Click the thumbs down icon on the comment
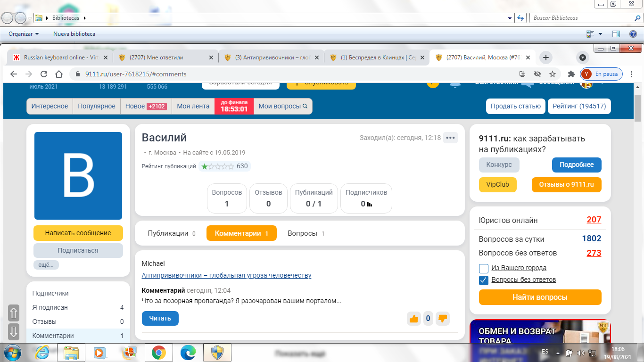 click(x=442, y=319)
